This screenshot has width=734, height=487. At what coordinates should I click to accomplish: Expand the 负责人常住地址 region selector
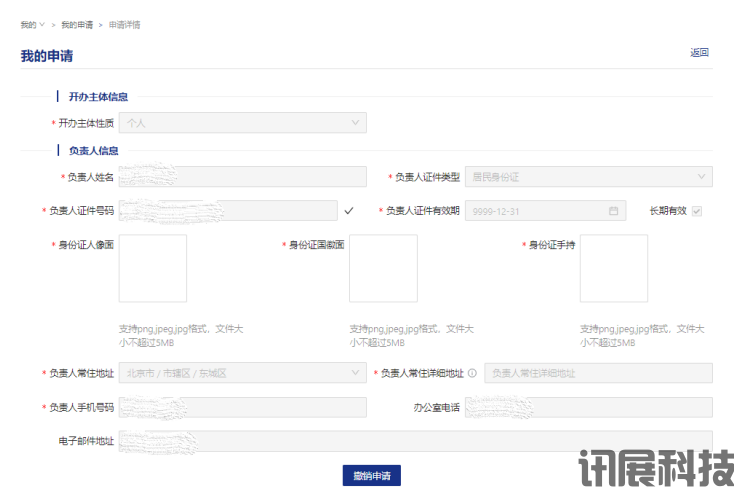pyautogui.click(x=242, y=373)
